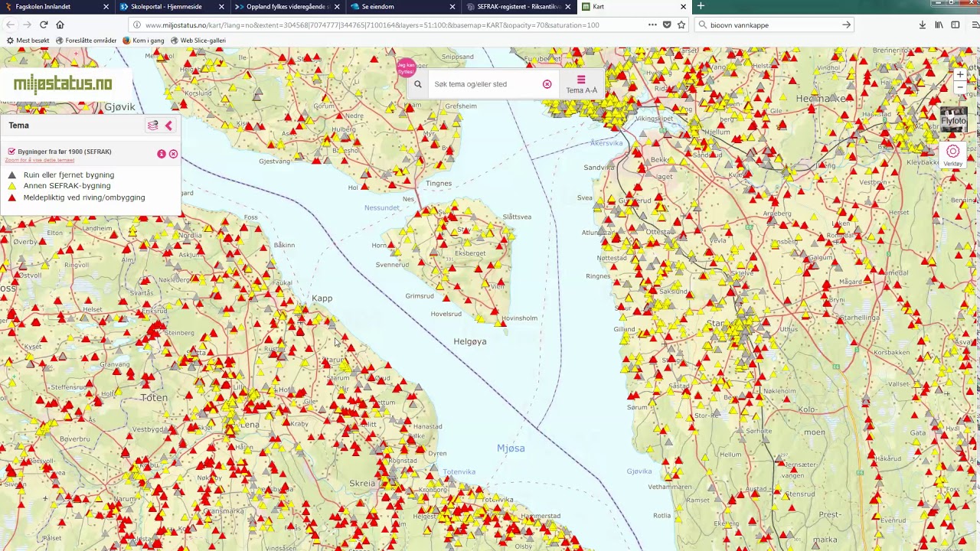Close the Kart tab
The height and width of the screenshot is (551, 980).
pyautogui.click(x=683, y=7)
